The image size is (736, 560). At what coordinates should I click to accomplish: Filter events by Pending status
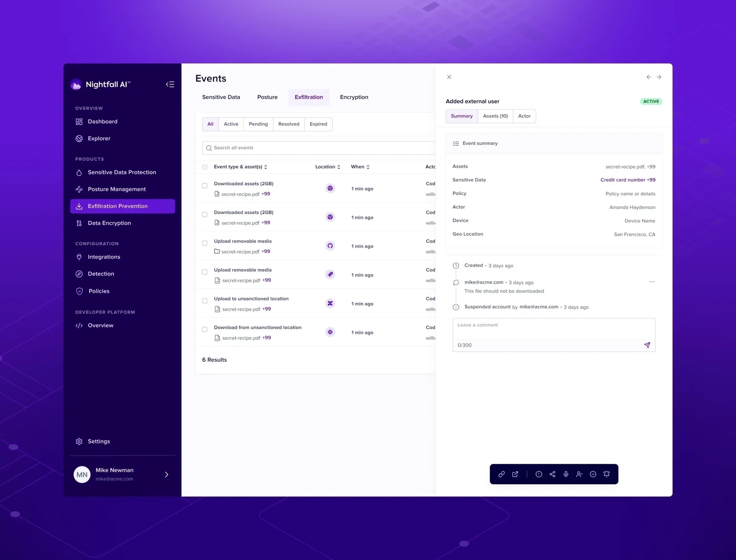click(258, 124)
